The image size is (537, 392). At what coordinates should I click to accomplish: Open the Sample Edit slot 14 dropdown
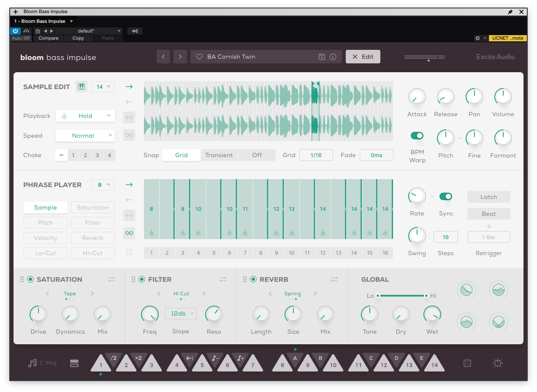pos(103,87)
